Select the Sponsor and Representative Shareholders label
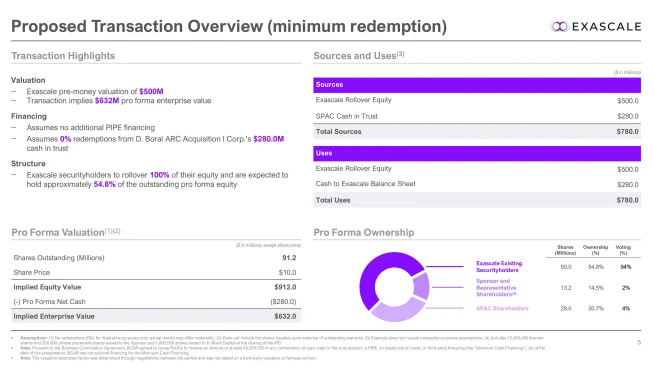Image resolution: width=654 pixels, height=382 pixels. tap(496, 288)
